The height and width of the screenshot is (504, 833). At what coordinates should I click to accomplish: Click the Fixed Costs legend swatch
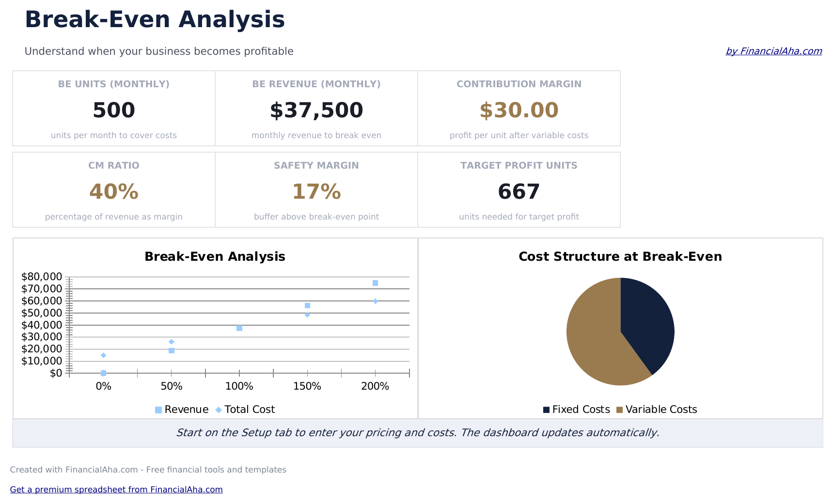[546, 410]
